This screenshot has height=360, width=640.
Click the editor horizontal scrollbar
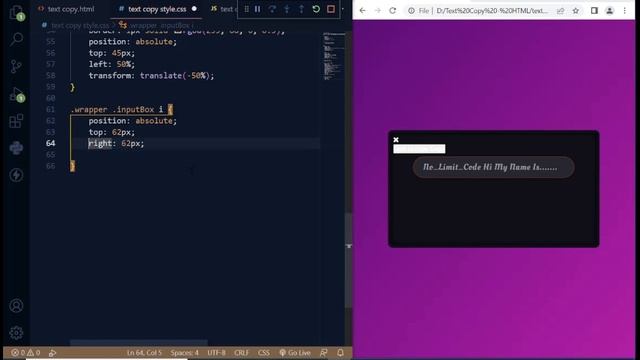tap(139, 342)
